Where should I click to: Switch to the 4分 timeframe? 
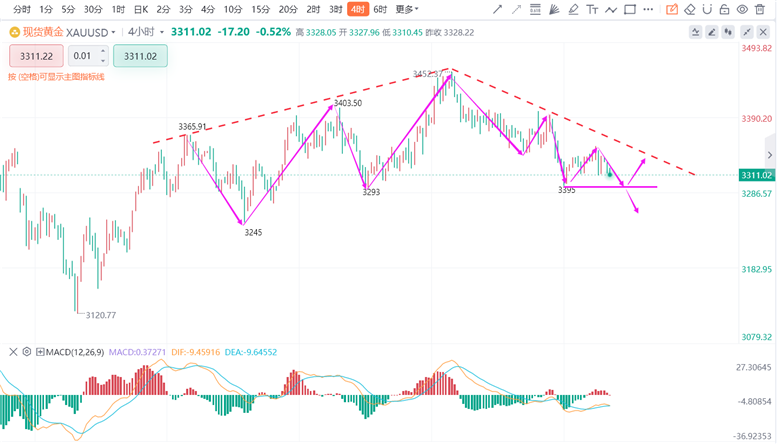coord(208,9)
